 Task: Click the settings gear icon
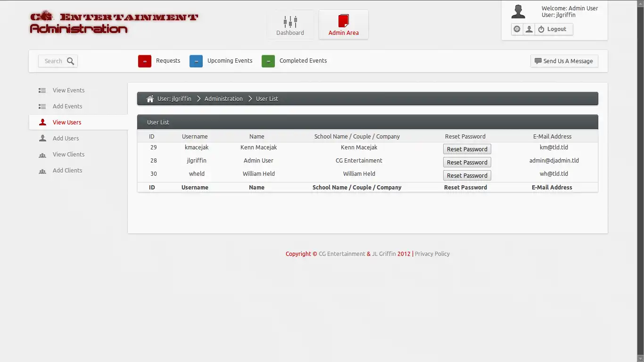tap(517, 29)
